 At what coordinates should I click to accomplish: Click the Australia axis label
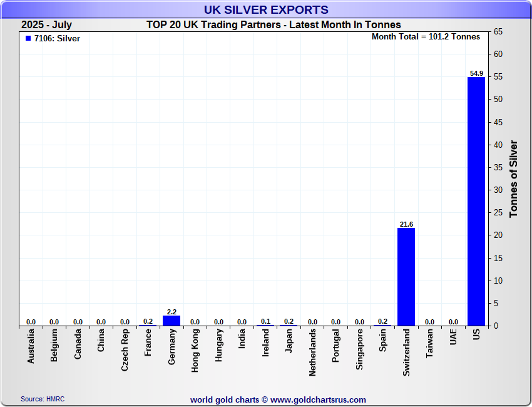point(31,346)
